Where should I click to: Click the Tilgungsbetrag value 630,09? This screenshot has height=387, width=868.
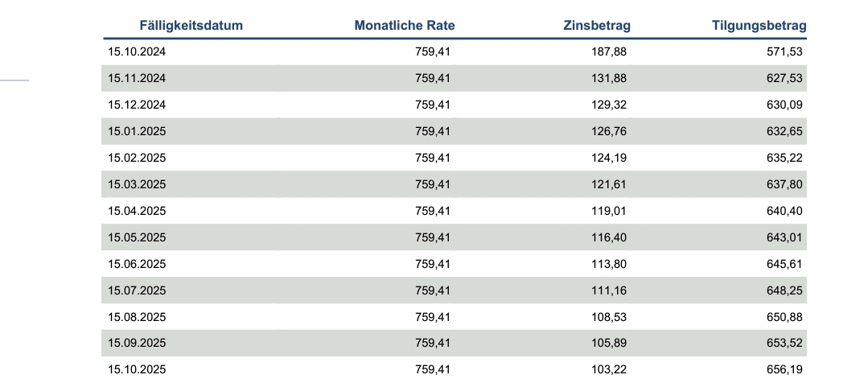(x=785, y=105)
